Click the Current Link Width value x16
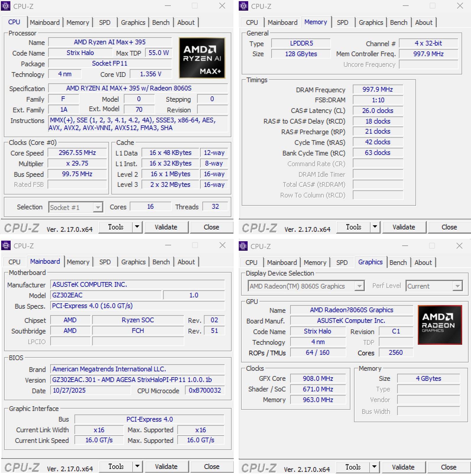Screen dimensions: 471x476 pyautogui.click(x=99, y=430)
